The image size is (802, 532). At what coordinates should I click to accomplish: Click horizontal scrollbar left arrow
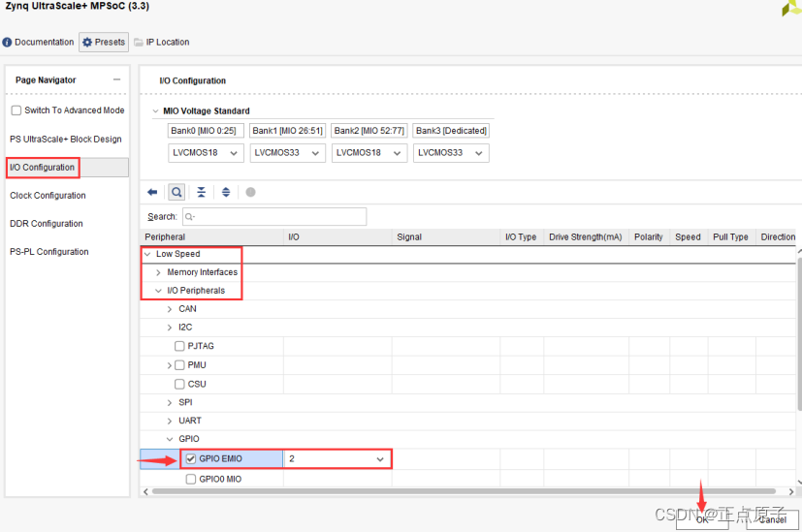(x=145, y=491)
